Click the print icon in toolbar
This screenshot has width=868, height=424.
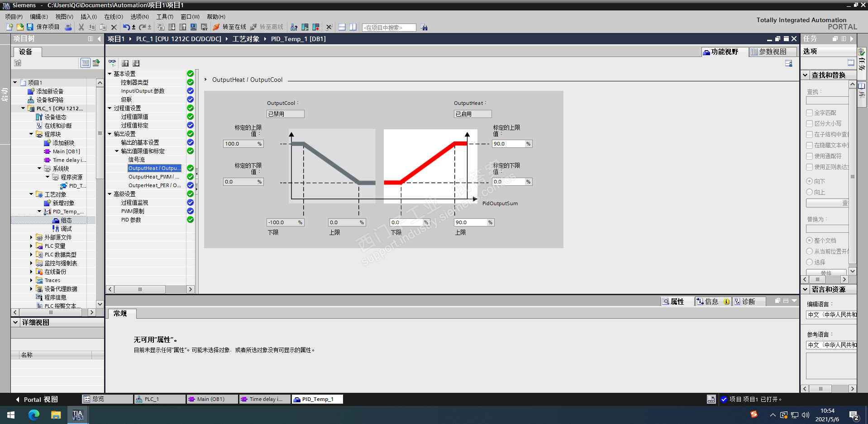point(68,27)
